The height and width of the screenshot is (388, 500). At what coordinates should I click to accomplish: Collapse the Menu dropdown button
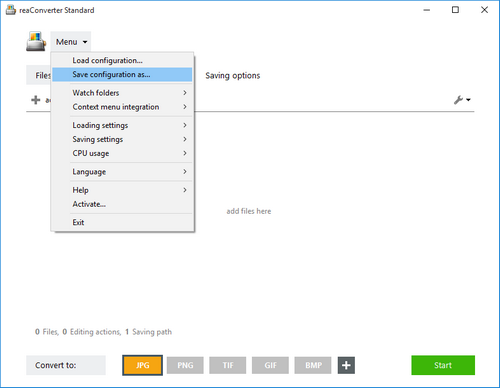point(71,42)
